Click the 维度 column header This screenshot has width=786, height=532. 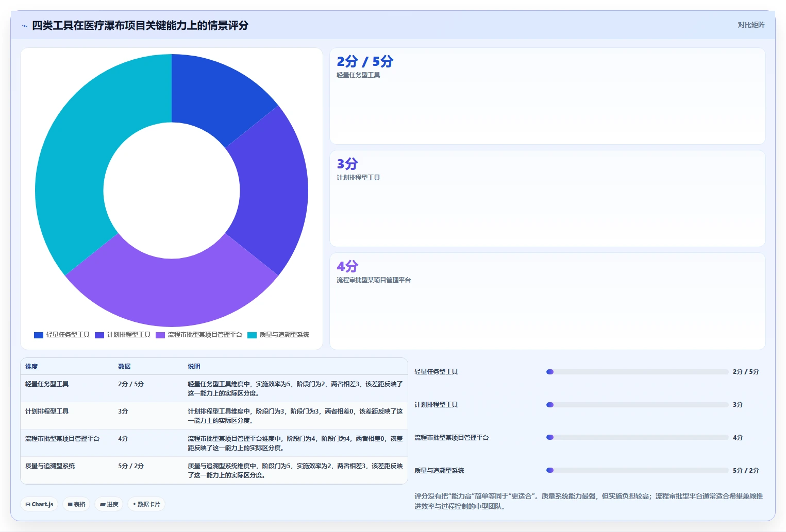tap(31, 367)
